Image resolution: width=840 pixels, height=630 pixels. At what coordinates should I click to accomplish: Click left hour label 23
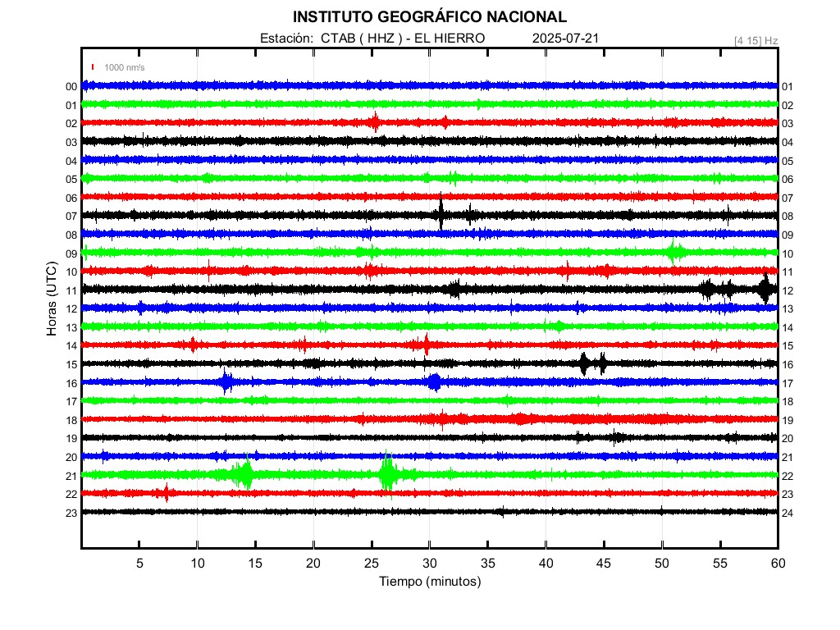71,514
